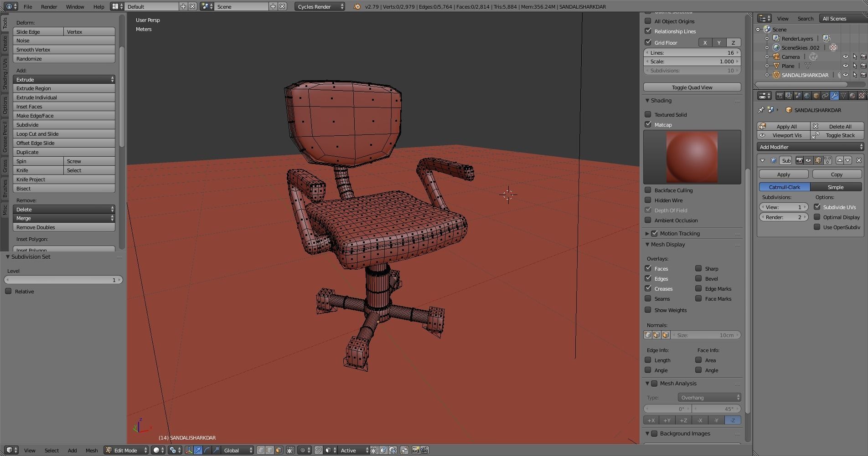868x456 pixels.
Task: Enable Textured Solid checkbox
Action: coord(648,114)
